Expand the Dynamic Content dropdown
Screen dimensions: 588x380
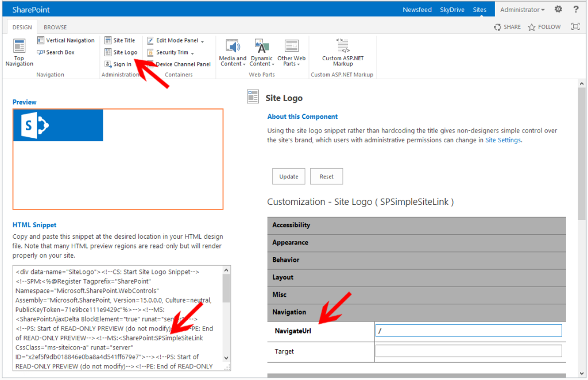261,52
